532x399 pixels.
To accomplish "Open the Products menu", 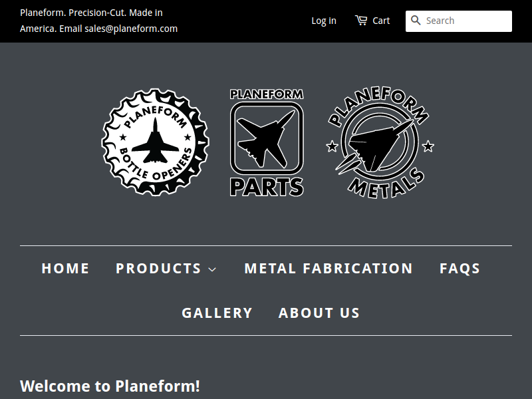I will click(x=166, y=269).
